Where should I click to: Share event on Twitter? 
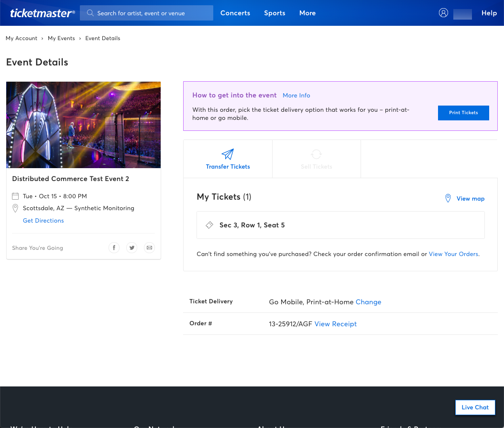tap(132, 247)
